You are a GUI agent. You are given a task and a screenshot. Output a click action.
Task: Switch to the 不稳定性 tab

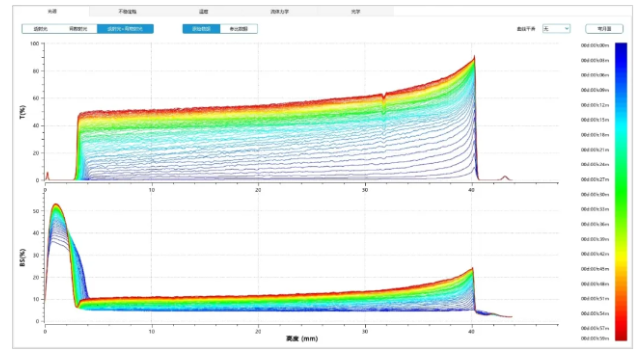[x=127, y=11]
